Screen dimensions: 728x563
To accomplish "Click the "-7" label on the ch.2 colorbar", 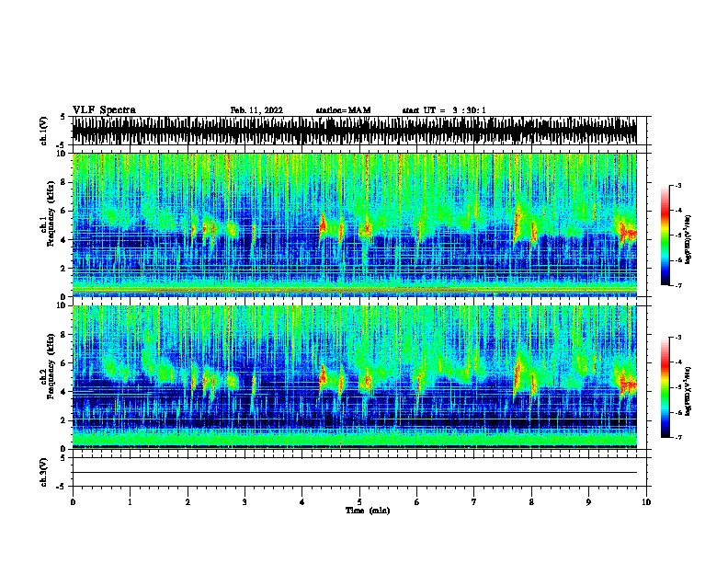I will point(678,437).
